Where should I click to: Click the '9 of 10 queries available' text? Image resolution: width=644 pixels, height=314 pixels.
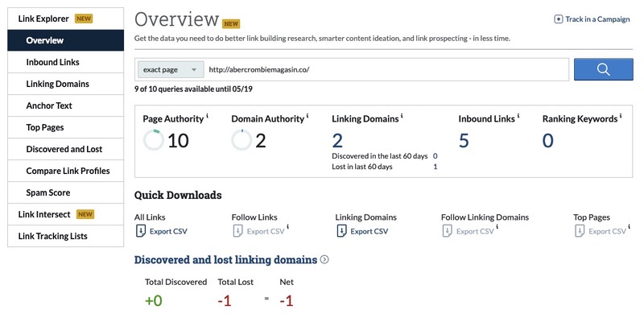(x=193, y=89)
